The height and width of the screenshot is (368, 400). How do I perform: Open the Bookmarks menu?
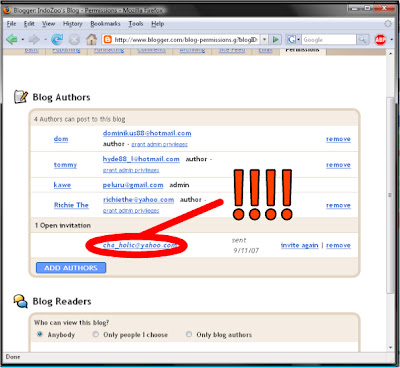click(105, 24)
